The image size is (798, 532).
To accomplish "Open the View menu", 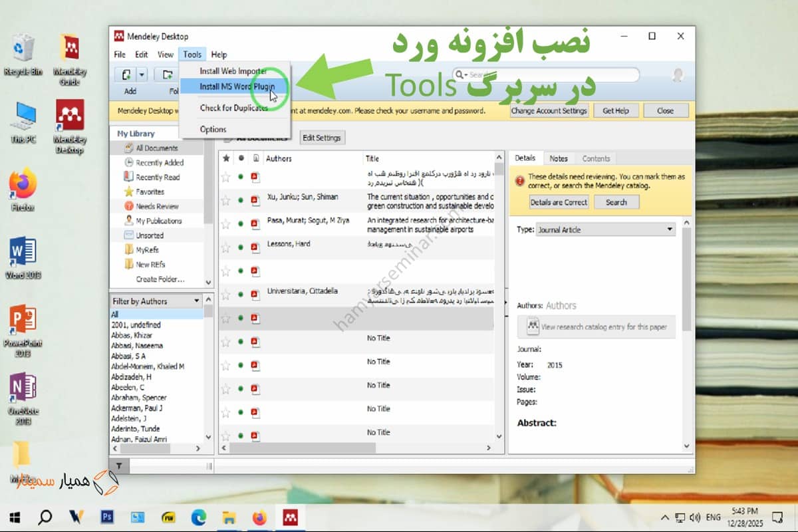I will (166, 55).
